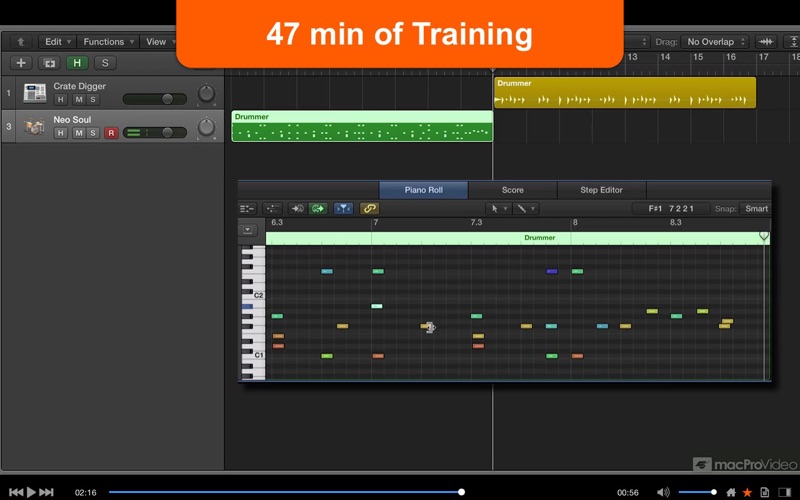Screen dimensions: 800x500
Task: Skip to next video with forward button
Action: coord(46,492)
